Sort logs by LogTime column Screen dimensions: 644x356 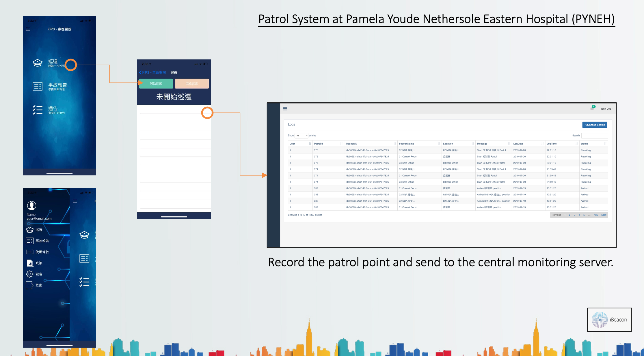pyautogui.click(x=562, y=144)
